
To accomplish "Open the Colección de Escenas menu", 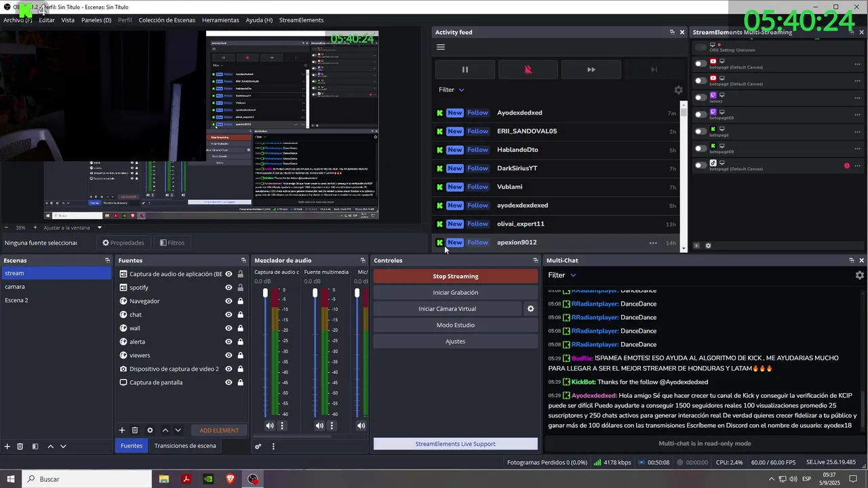I will [x=167, y=20].
